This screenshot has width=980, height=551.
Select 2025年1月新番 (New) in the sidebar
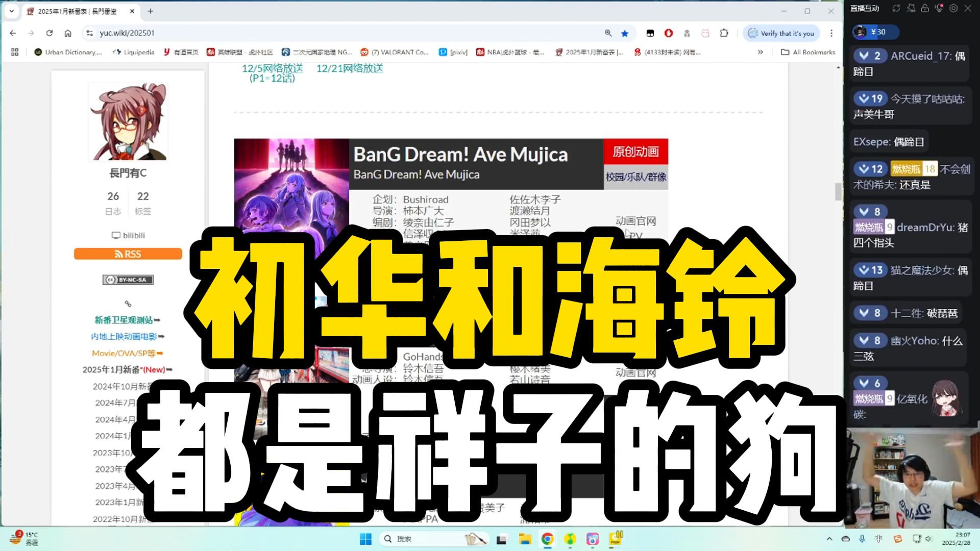point(128,369)
